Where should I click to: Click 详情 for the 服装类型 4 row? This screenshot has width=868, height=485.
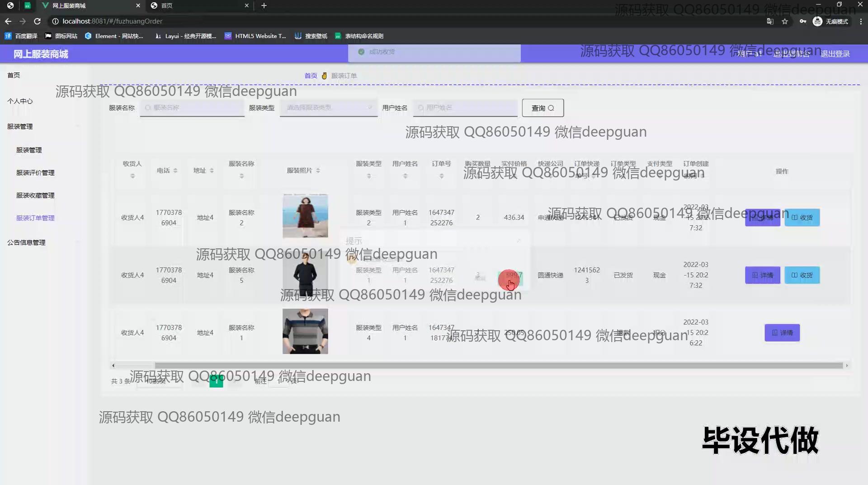(782, 333)
